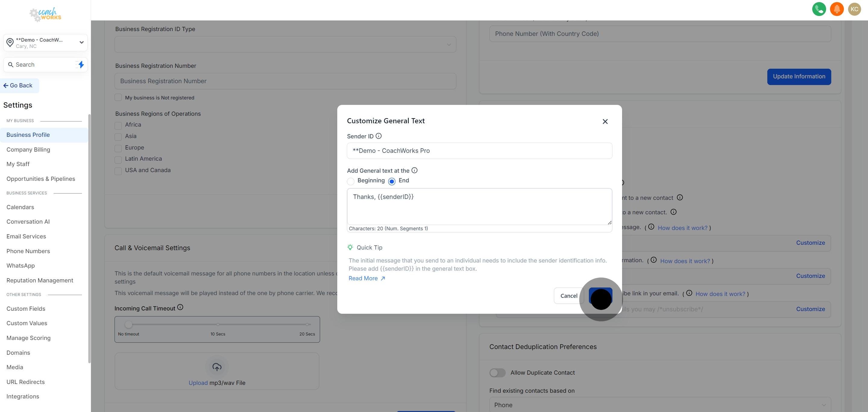Click the lightning bolt quick actions icon

click(x=81, y=64)
